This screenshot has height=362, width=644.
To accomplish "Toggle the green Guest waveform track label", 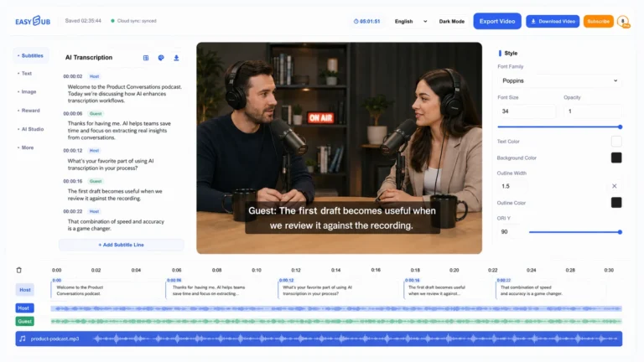I will 24,322.
